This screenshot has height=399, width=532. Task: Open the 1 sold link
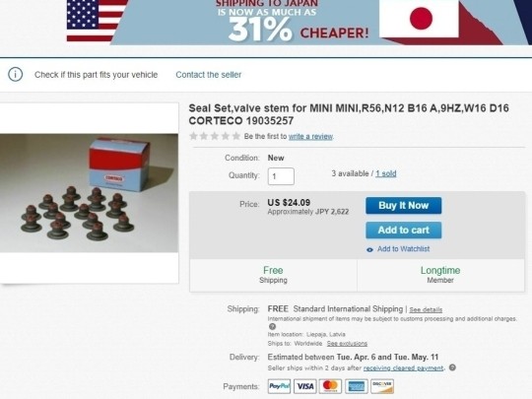coord(386,173)
